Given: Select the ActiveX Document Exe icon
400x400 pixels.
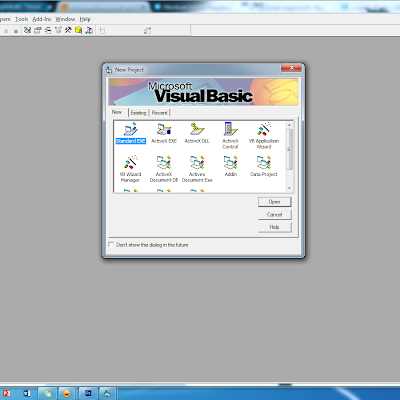Looking at the screenshot, I should [197, 169].
